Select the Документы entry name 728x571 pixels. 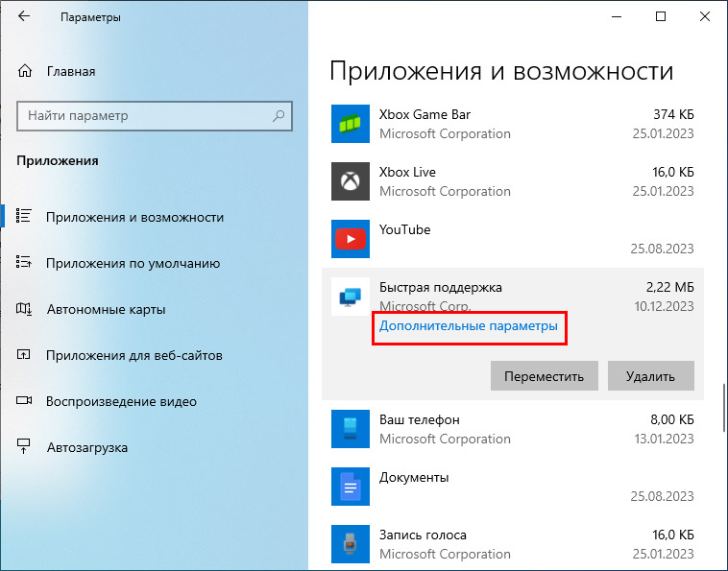414,477
